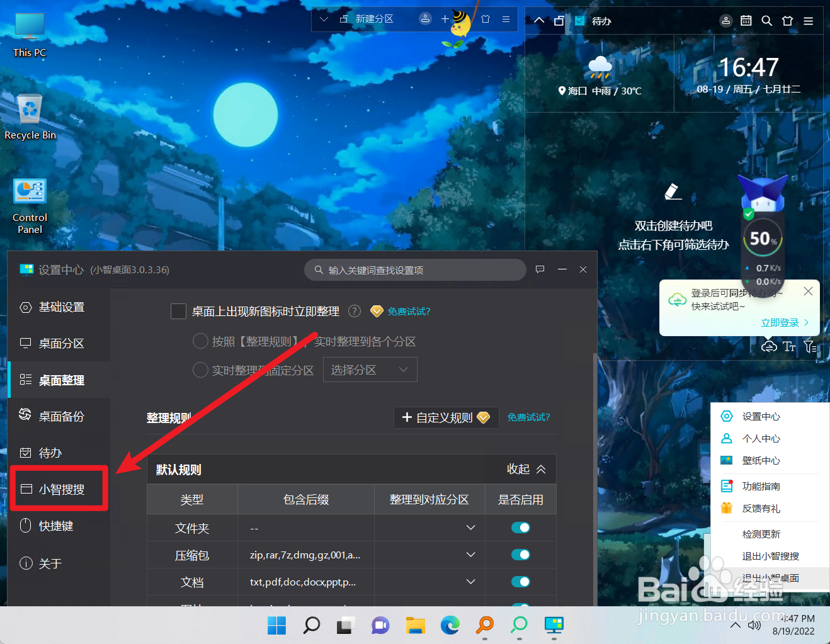Viewport: 830px width, 644px height.
Task: Go to the 待办 settings tab
Action: point(59,453)
